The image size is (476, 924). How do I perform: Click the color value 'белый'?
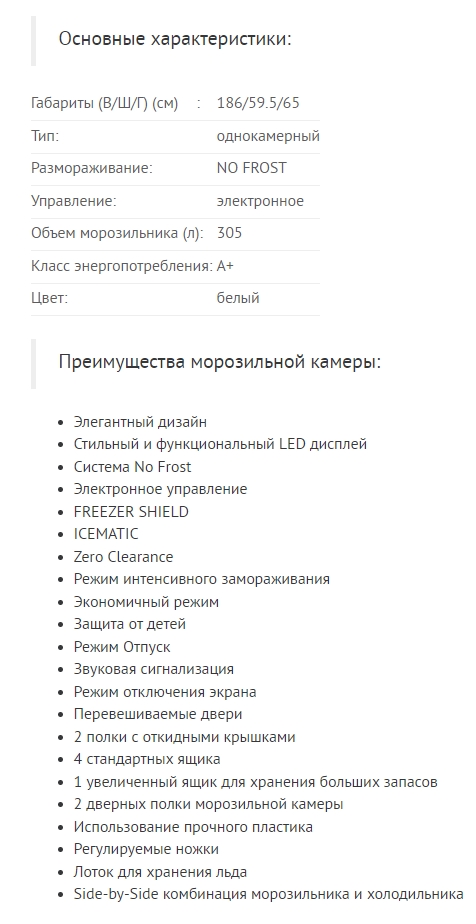(238, 298)
